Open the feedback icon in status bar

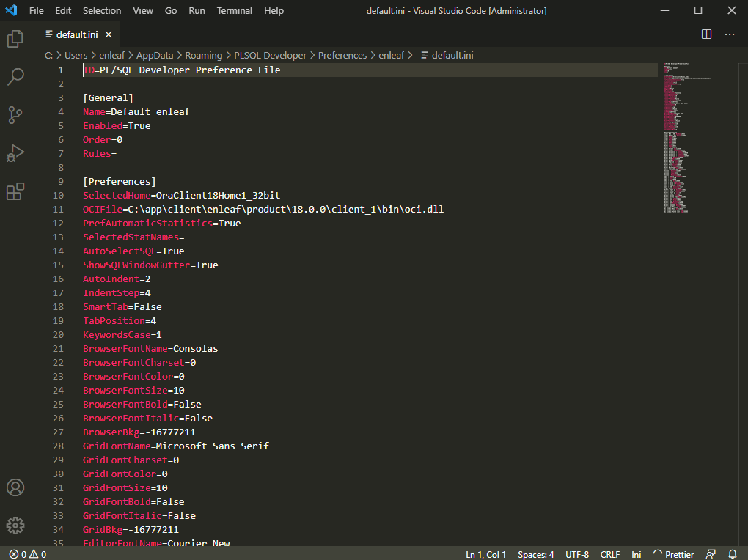pos(711,554)
